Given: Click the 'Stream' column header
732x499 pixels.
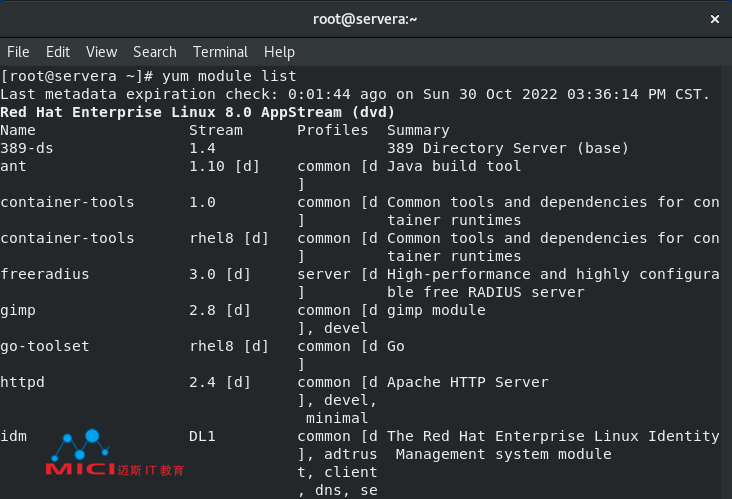Looking at the screenshot, I should coord(216,130).
